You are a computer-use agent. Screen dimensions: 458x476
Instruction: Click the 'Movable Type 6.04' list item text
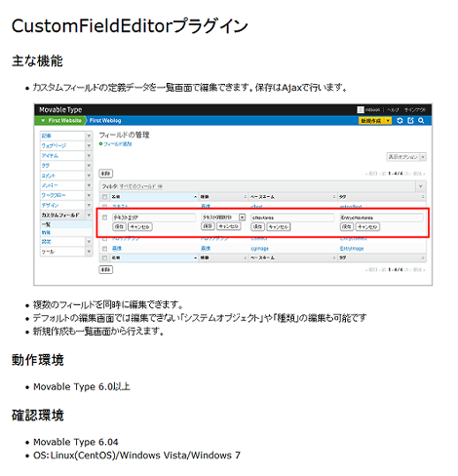(76, 442)
